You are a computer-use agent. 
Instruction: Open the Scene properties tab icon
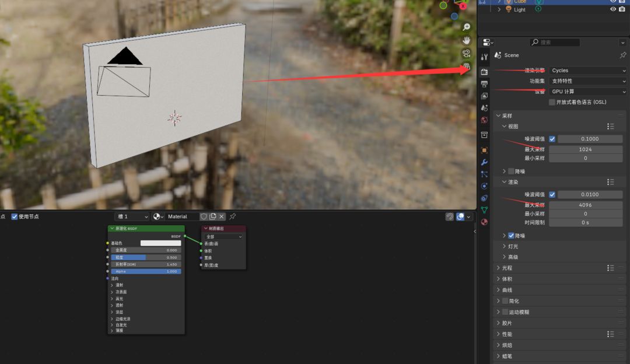click(x=484, y=108)
